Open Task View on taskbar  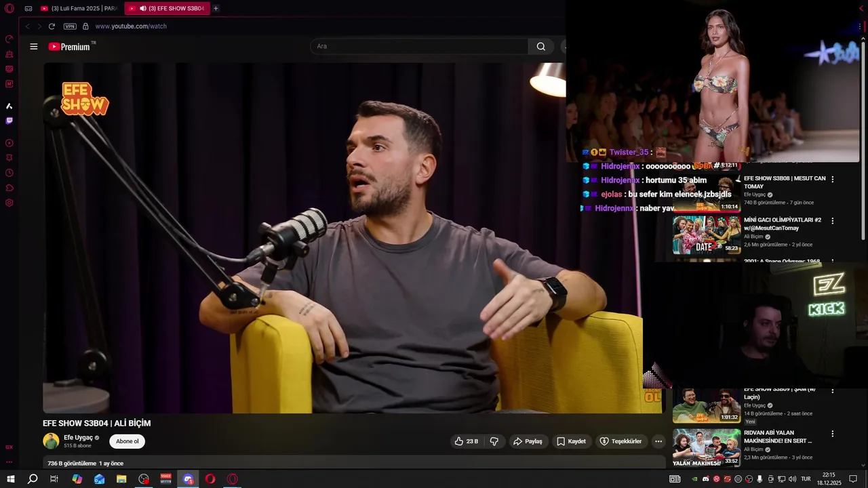tap(54, 479)
